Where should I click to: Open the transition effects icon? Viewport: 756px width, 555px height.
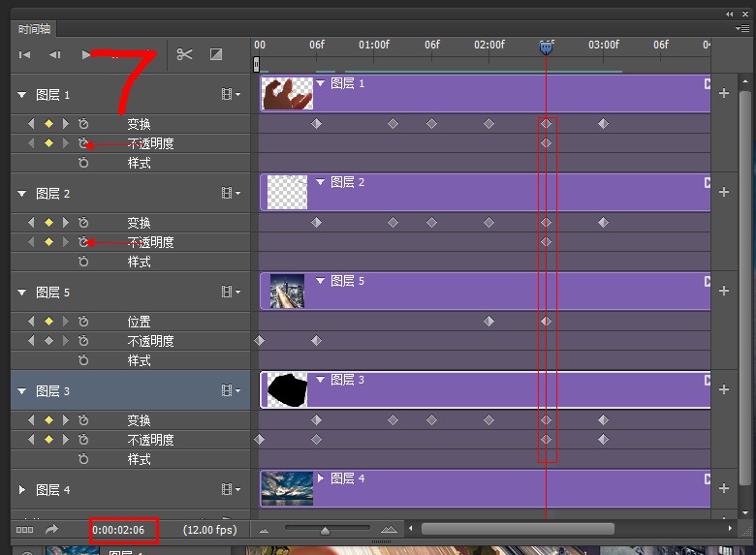[x=216, y=54]
